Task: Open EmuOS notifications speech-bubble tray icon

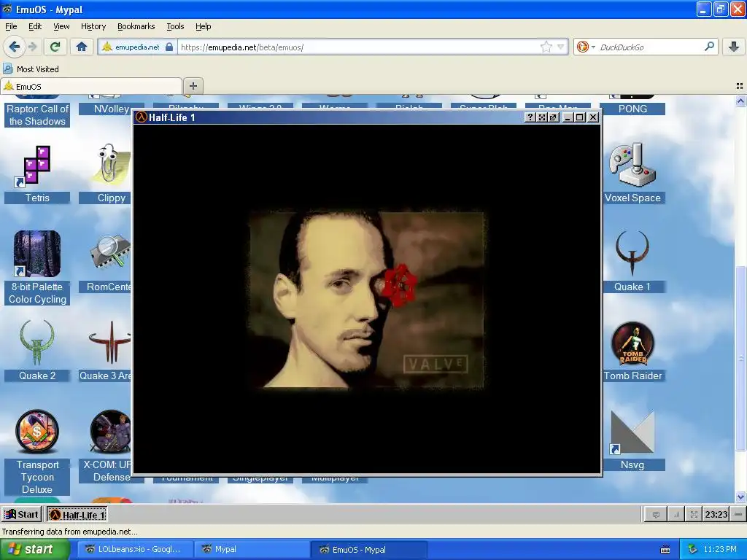Action: pyautogui.click(x=656, y=514)
